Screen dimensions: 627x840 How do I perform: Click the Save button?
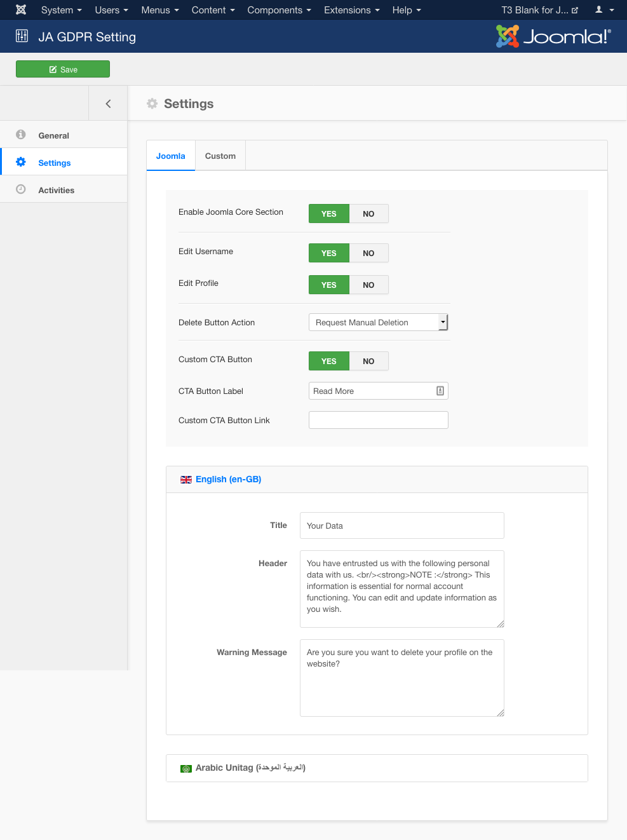click(x=62, y=69)
